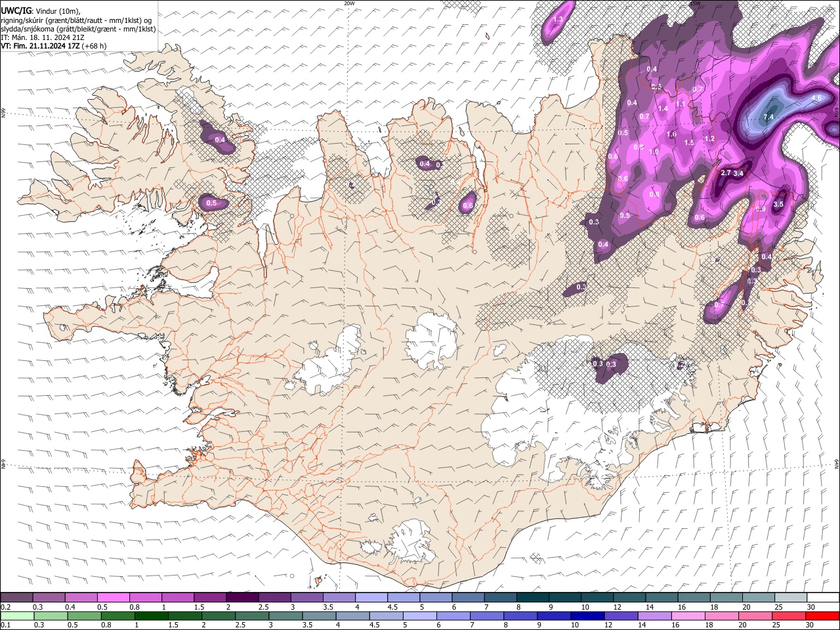
Task: Click the 3.4 value on the map
Action: pos(738,173)
